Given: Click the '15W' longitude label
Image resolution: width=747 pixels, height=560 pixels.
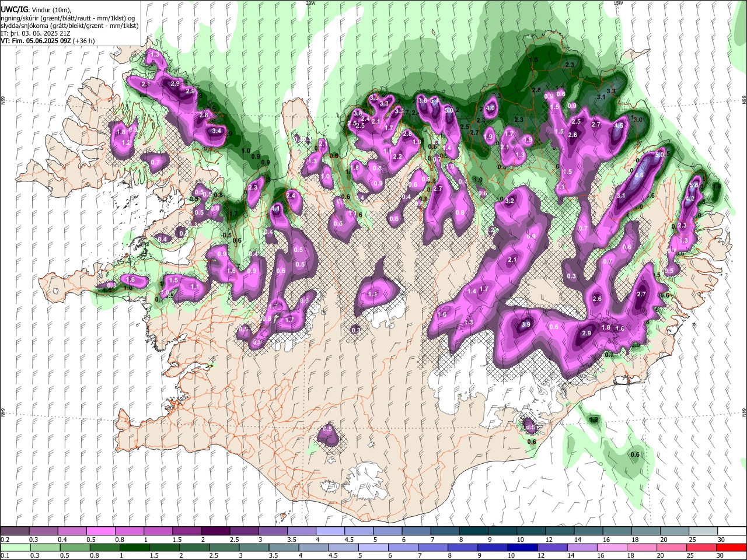Looking at the screenshot, I should tap(618, 3).
